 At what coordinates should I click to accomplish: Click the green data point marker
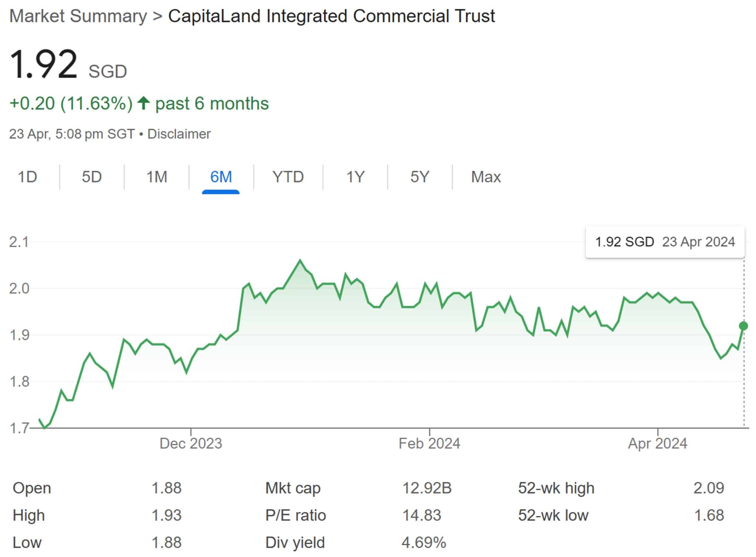coord(743,326)
